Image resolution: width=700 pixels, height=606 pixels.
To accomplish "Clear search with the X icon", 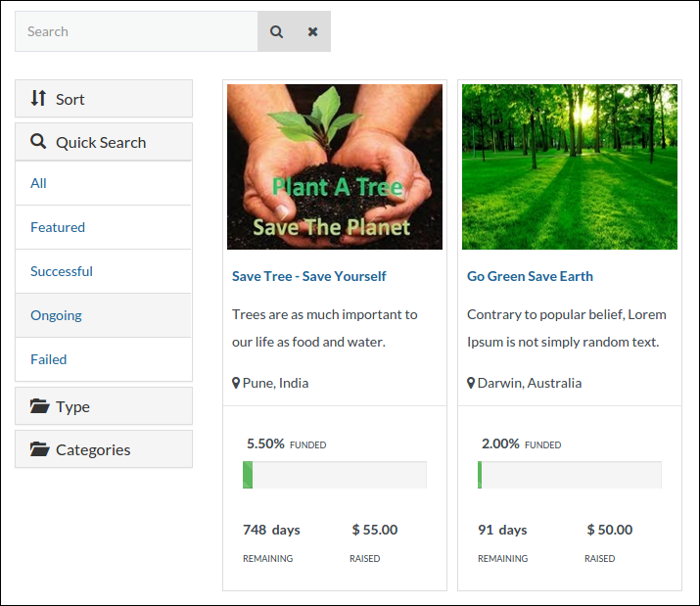I will pyautogui.click(x=312, y=31).
